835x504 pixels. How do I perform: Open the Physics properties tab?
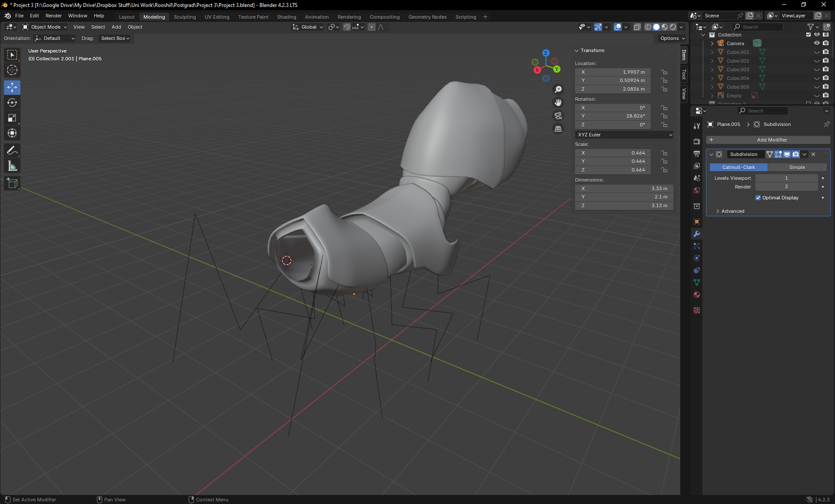pos(697,258)
